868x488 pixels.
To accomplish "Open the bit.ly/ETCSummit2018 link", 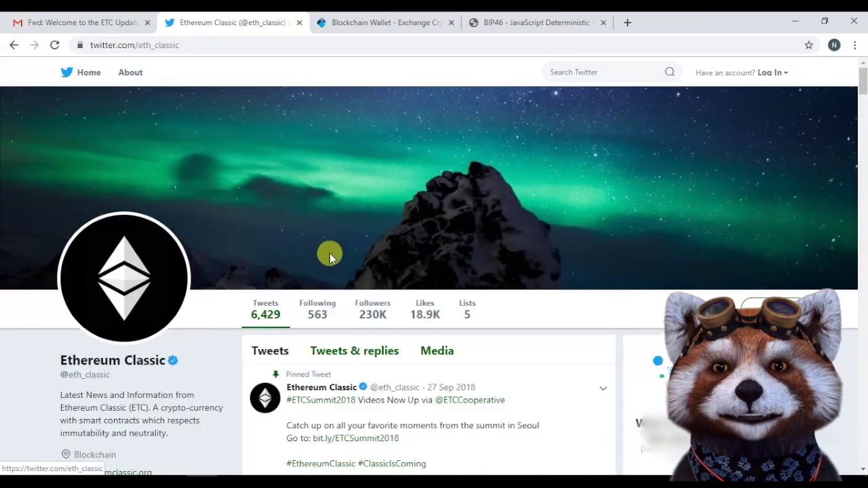I will [355, 438].
